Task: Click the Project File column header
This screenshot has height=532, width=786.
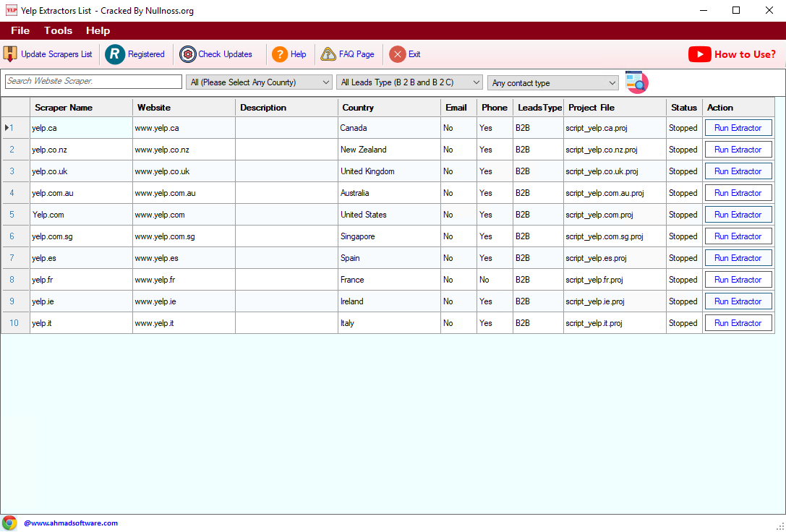Action: [x=615, y=108]
